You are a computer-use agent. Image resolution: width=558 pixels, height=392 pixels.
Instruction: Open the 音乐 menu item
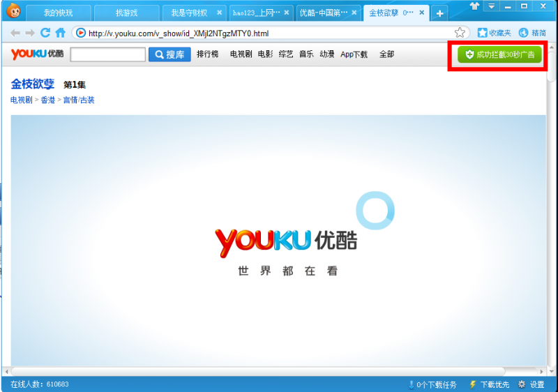click(x=306, y=54)
